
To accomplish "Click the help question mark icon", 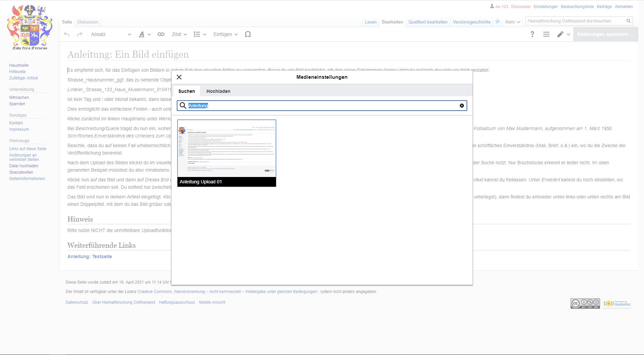I will tap(532, 34).
